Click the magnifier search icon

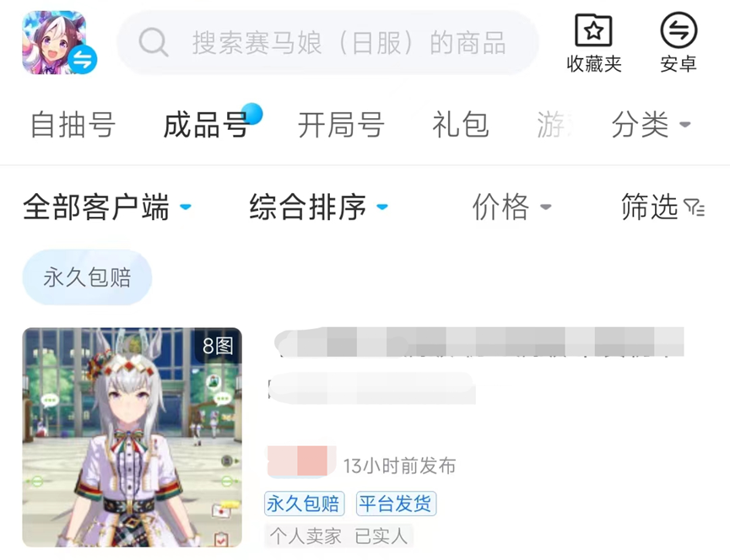coord(153,42)
